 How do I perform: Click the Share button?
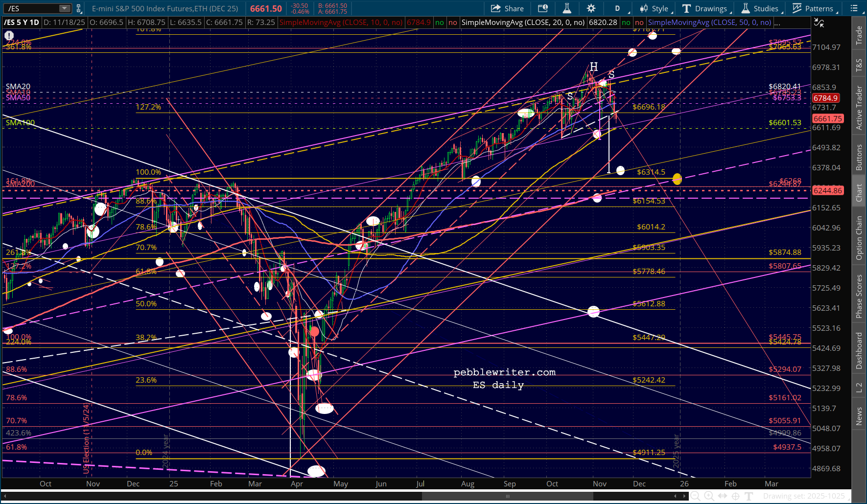click(507, 8)
